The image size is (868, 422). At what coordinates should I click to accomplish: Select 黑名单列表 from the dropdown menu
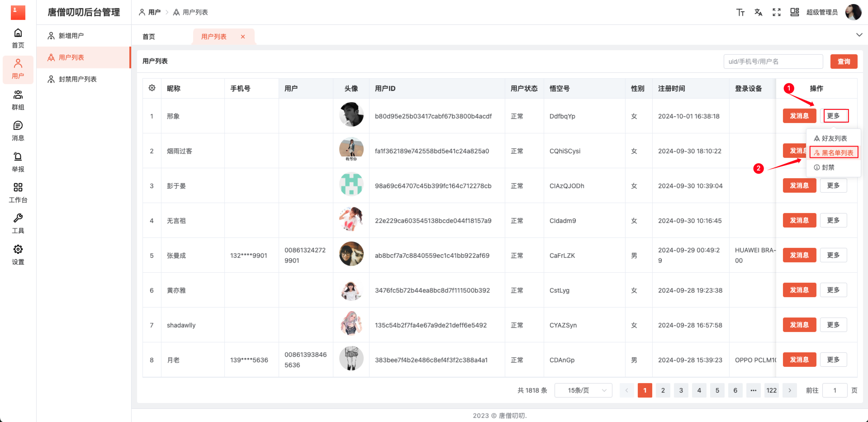pos(834,153)
